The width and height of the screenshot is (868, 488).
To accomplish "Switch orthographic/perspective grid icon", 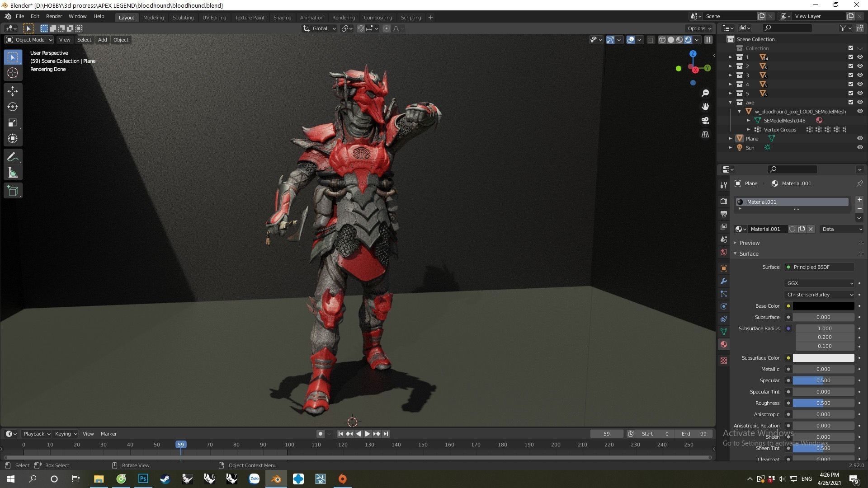I will click(x=705, y=135).
